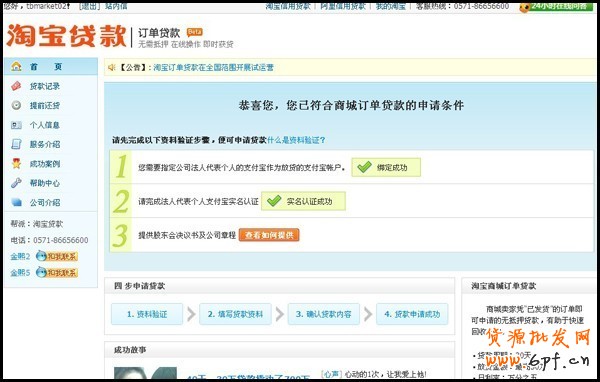600x382 pixels.
Task: Click the 24小时在线问答 green badge
Action: tap(557, 7)
